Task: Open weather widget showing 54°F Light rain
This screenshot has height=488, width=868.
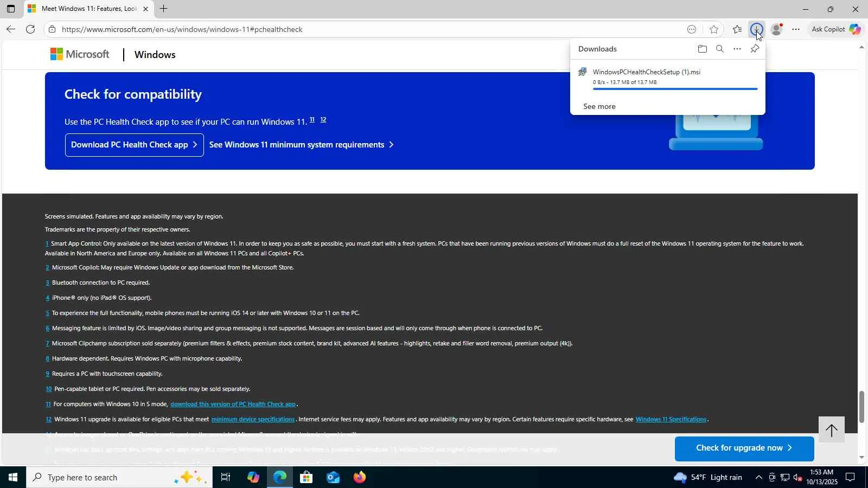Action: (x=708, y=477)
